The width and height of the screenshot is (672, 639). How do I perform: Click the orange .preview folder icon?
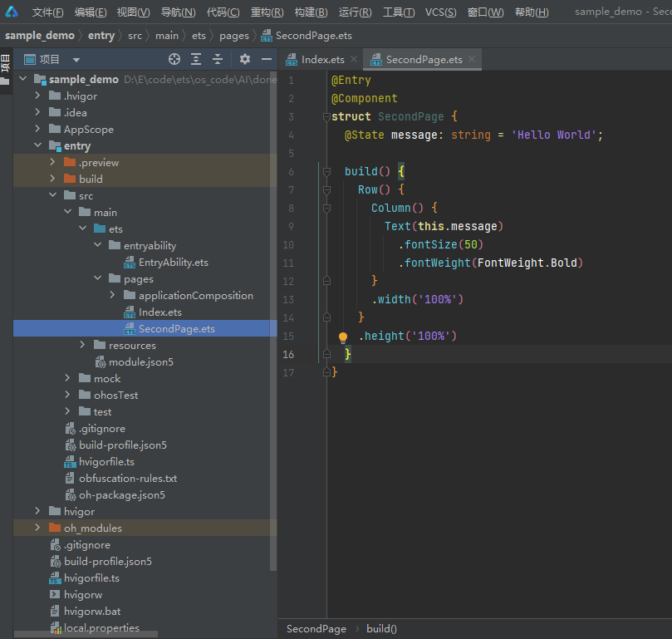pos(70,162)
